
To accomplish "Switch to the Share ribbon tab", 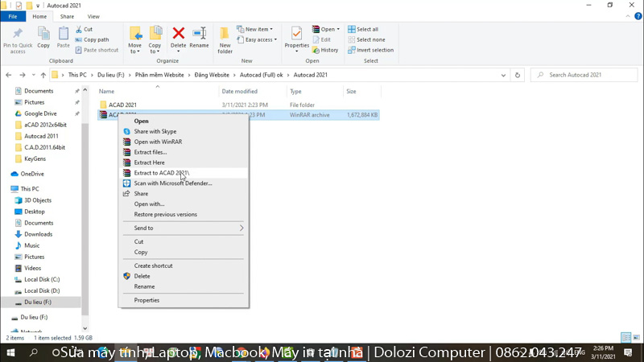I will pos(67,16).
